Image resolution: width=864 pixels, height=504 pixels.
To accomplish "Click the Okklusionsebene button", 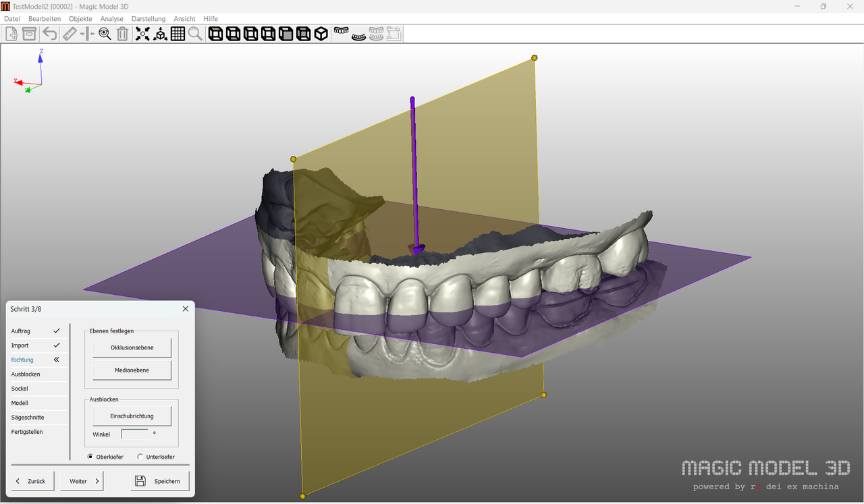I will [x=132, y=347].
